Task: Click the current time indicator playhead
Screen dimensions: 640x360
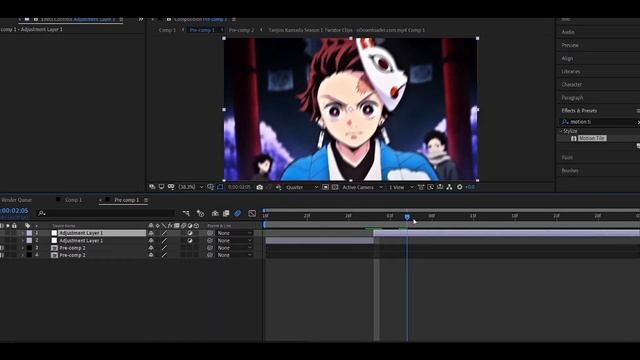Action: pyautogui.click(x=407, y=217)
